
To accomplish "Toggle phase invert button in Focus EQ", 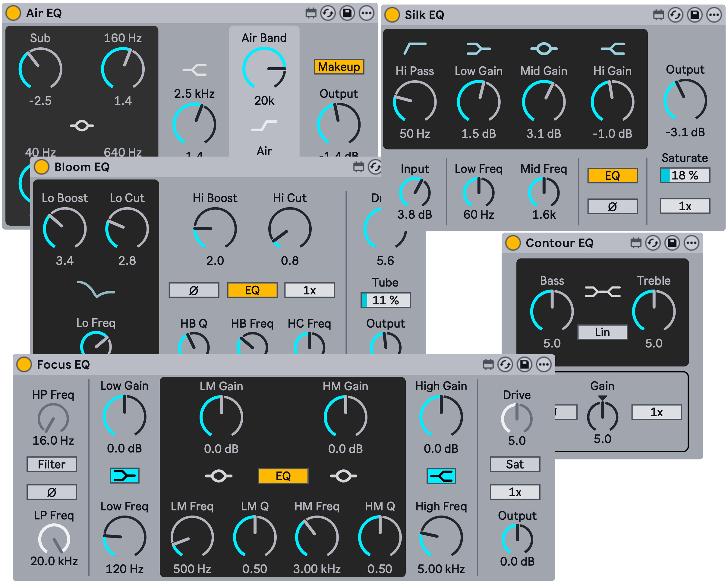I will (x=52, y=492).
